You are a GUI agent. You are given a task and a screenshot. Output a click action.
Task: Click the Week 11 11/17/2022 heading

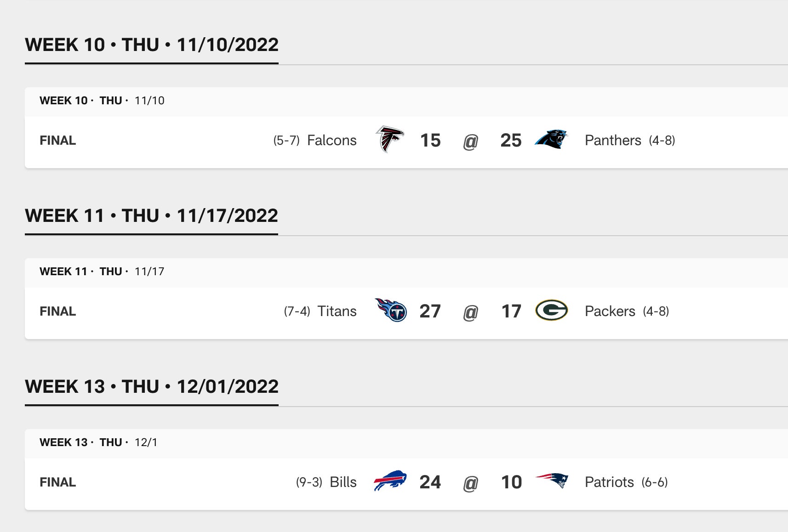pyautogui.click(x=152, y=216)
